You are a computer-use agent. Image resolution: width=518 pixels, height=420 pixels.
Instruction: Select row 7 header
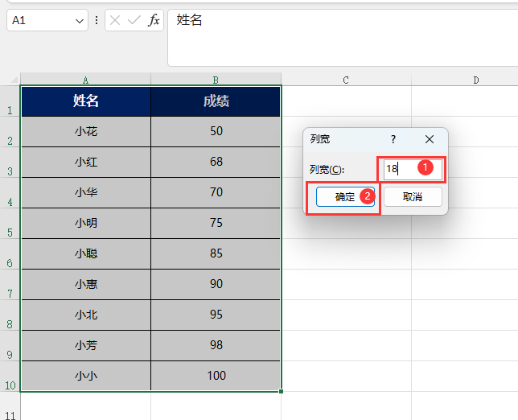tap(10, 285)
